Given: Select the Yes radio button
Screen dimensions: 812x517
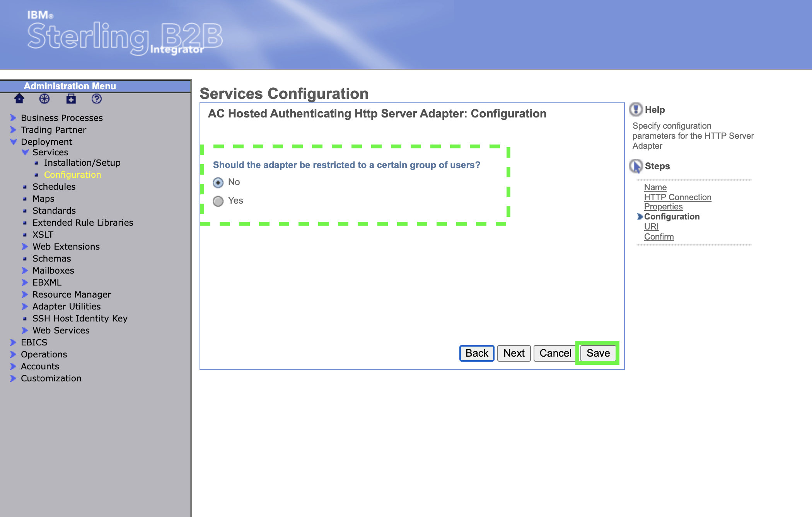Looking at the screenshot, I should 218,201.
